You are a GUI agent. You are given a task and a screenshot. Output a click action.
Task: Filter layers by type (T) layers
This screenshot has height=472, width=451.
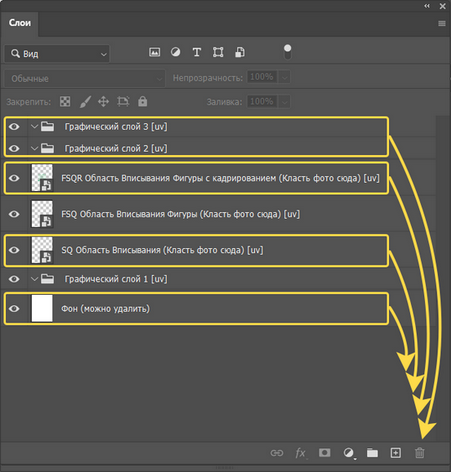197,52
